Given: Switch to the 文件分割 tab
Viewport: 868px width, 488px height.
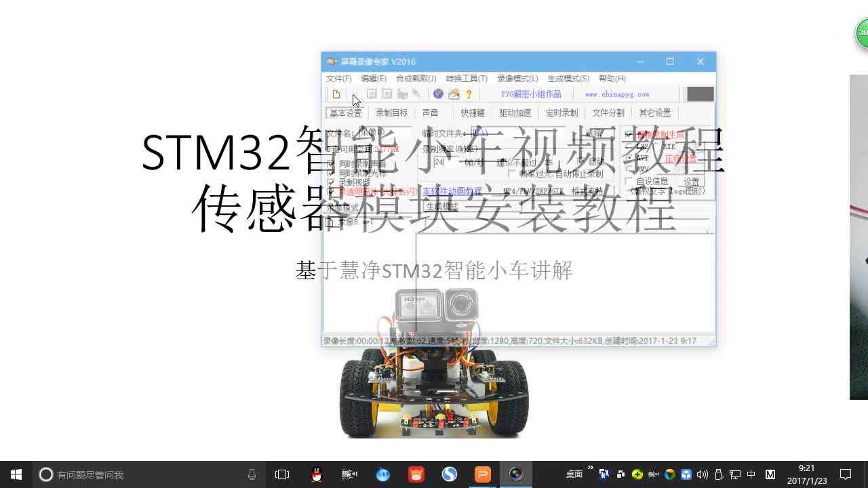Looking at the screenshot, I should (x=608, y=113).
